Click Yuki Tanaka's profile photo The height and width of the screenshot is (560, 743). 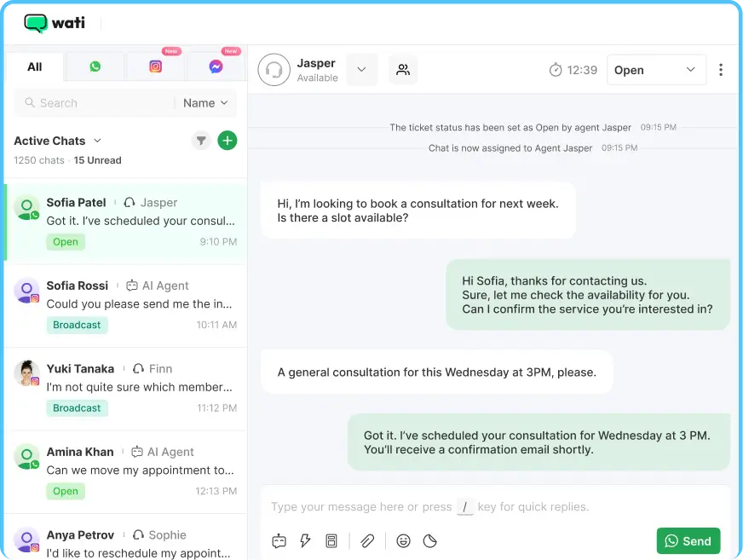tap(26, 372)
